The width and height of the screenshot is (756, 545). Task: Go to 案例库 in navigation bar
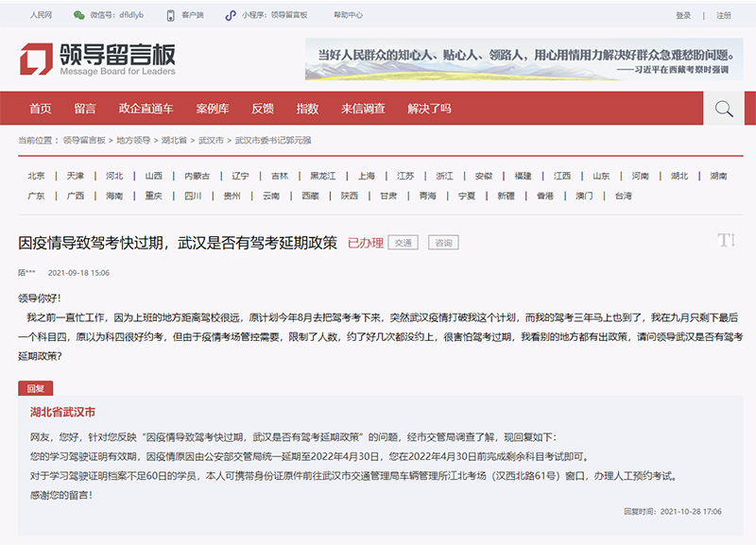(213, 109)
